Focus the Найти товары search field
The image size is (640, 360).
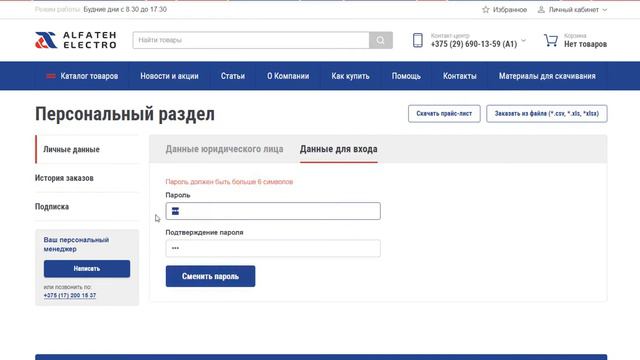coord(251,40)
